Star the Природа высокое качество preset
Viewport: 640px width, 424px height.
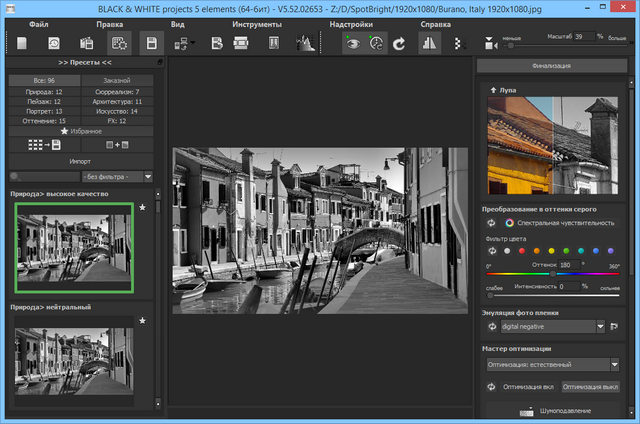pyautogui.click(x=142, y=208)
